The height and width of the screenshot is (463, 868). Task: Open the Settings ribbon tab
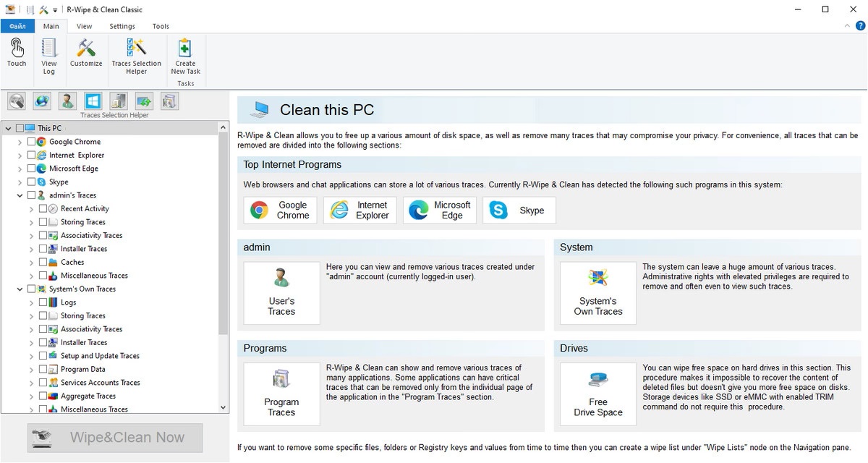(x=122, y=26)
